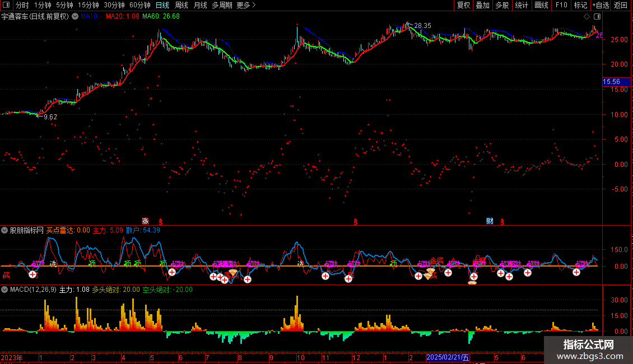Click the 空头绝对: -20.00 readout

coord(167,290)
